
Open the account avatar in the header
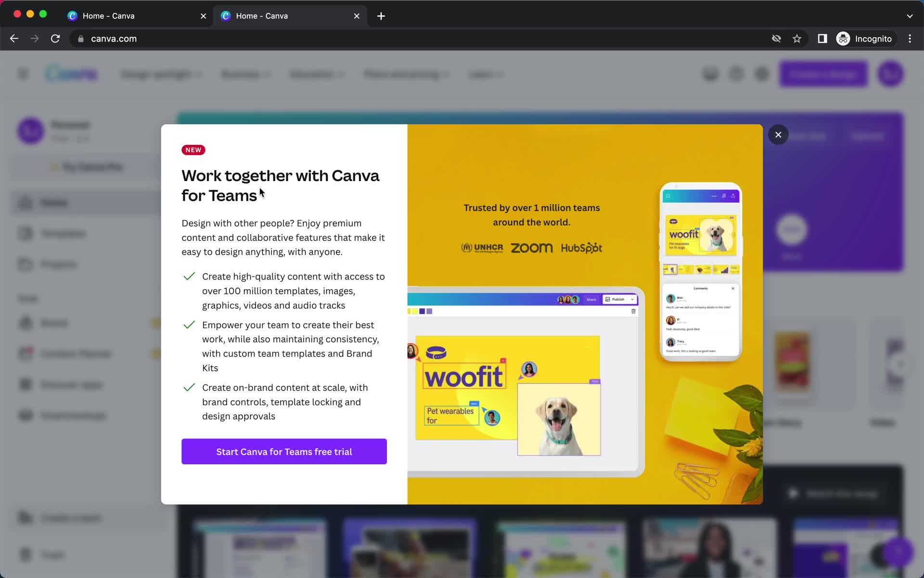[890, 74]
